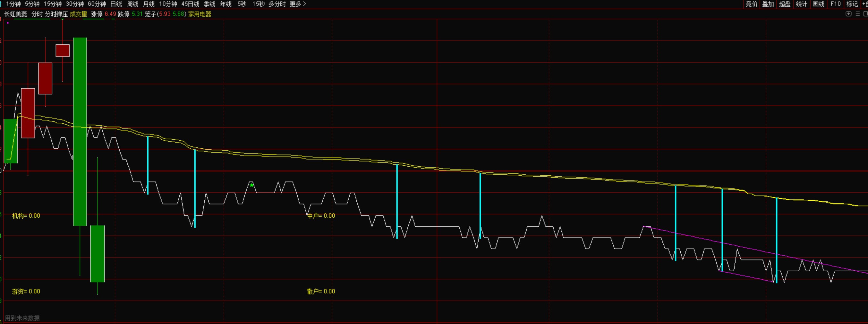Select the 15秒 period tab
Screen dimensions: 868x324
259,4
